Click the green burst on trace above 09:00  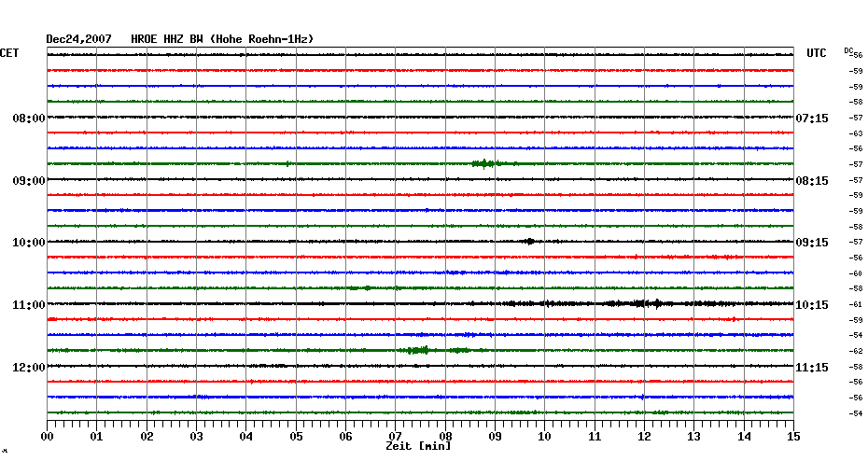click(x=486, y=163)
